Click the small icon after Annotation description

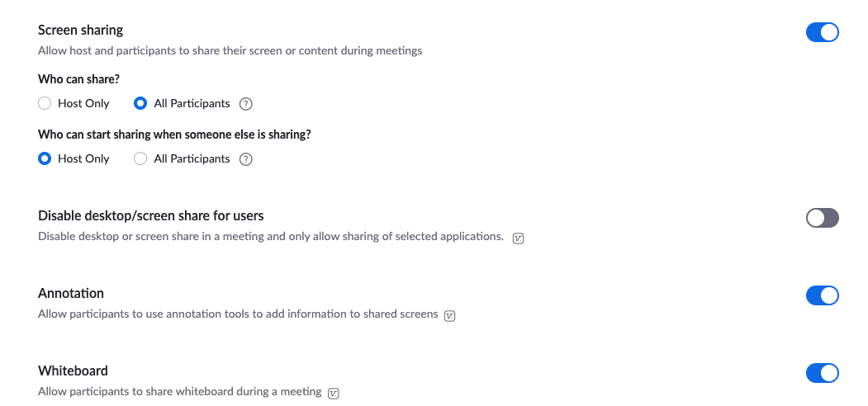click(450, 315)
